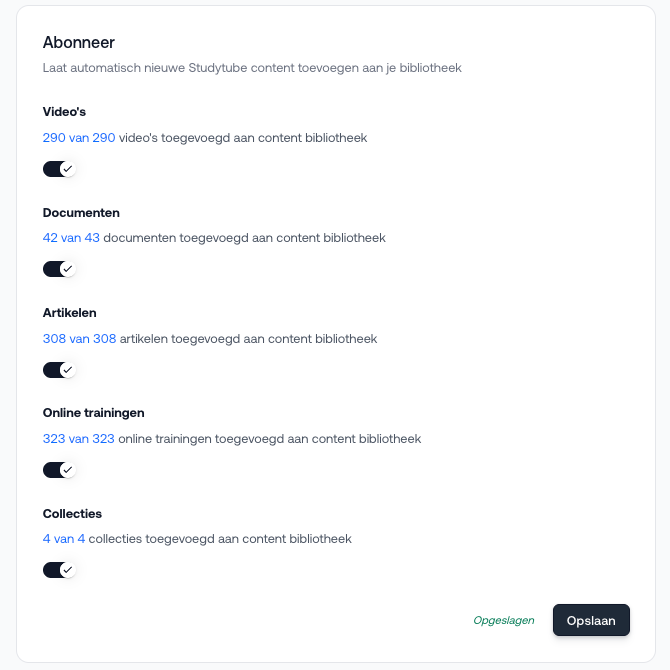670x670 pixels.
Task: Click the "42 van 43" documenten link
Action: pyautogui.click(x=71, y=238)
